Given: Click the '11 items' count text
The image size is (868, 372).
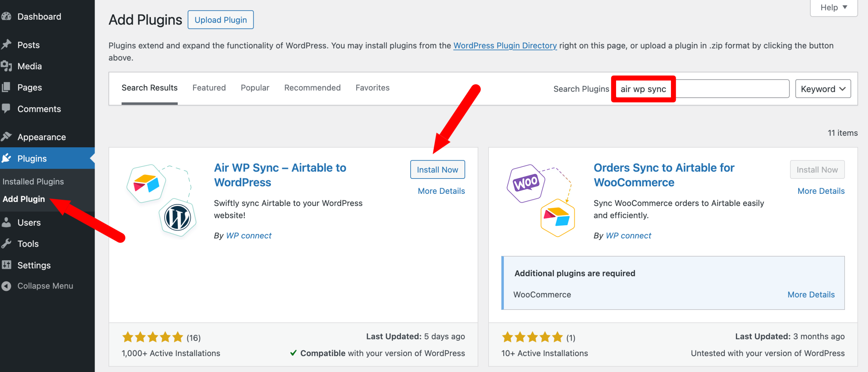Looking at the screenshot, I should coord(843,133).
